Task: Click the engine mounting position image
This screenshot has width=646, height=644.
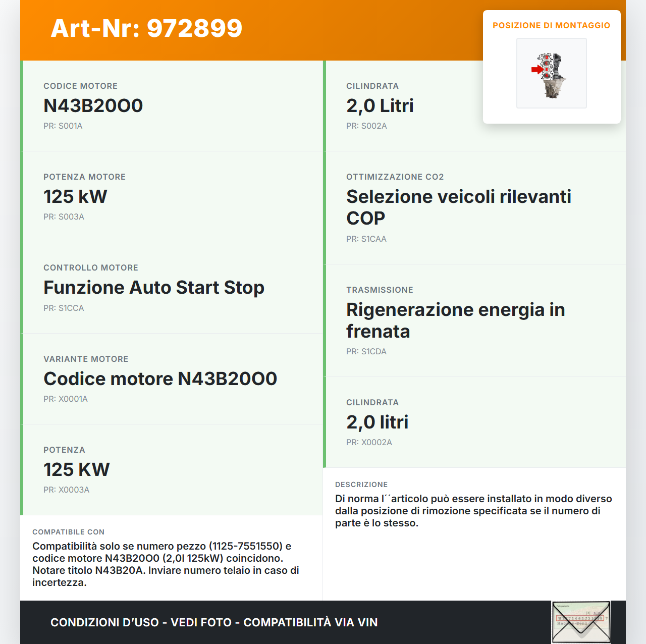Action: coord(552,73)
